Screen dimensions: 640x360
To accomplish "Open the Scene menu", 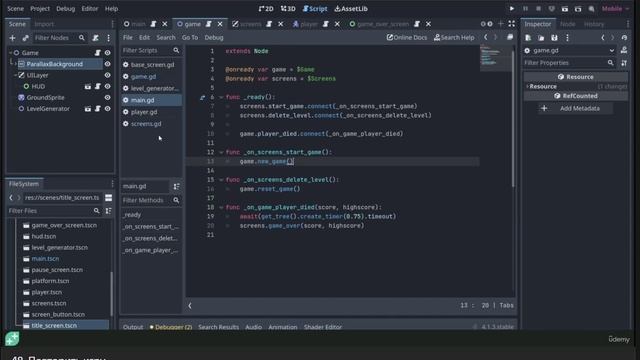I will 16,9.
